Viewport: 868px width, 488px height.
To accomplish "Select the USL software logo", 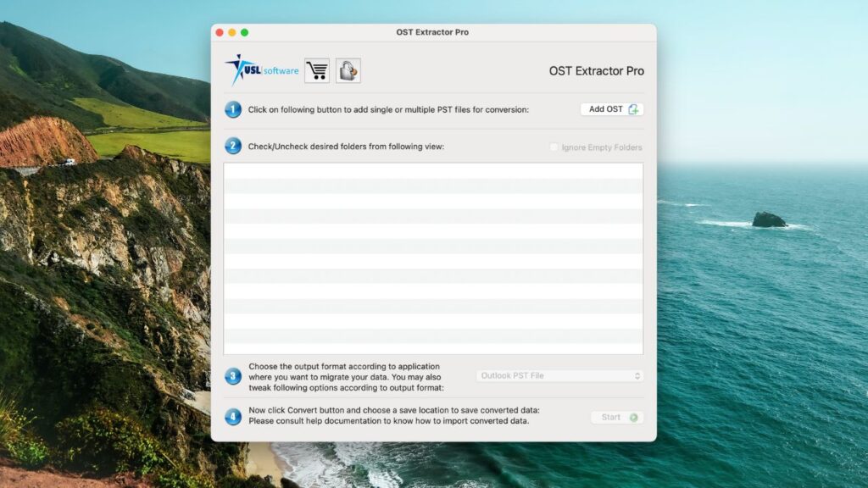I will (263, 68).
